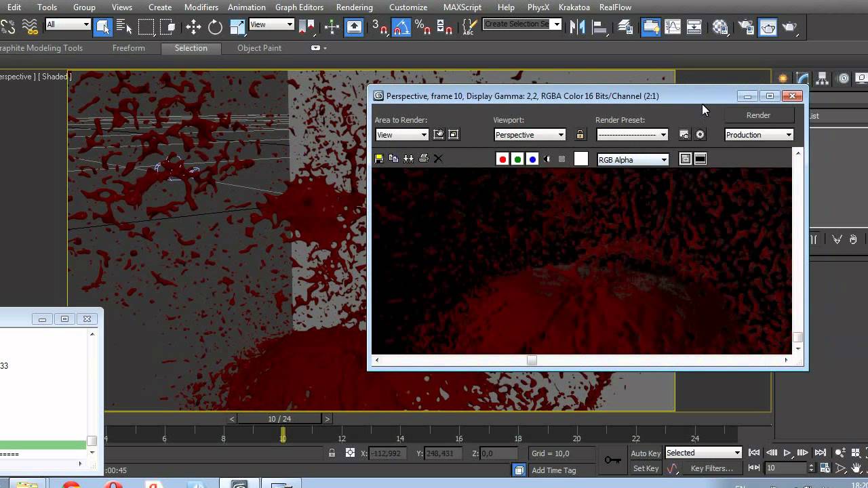The height and width of the screenshot is (488, 868).
Task: Open Curve Editor
Action: [673, 26]
